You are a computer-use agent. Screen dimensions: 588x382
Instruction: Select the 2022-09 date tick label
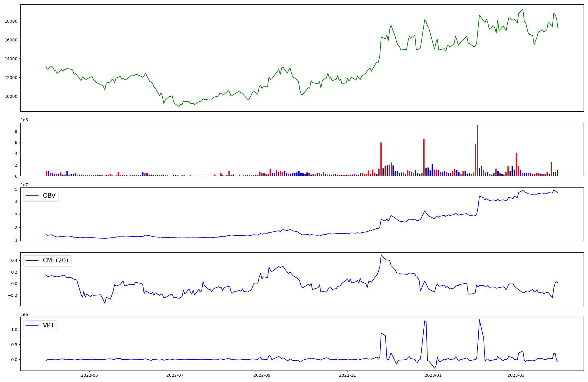(262, 375)
